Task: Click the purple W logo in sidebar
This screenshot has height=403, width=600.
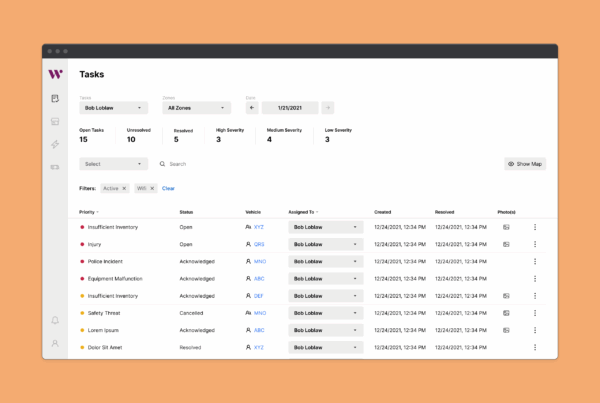Action: [x=55, y=74]
